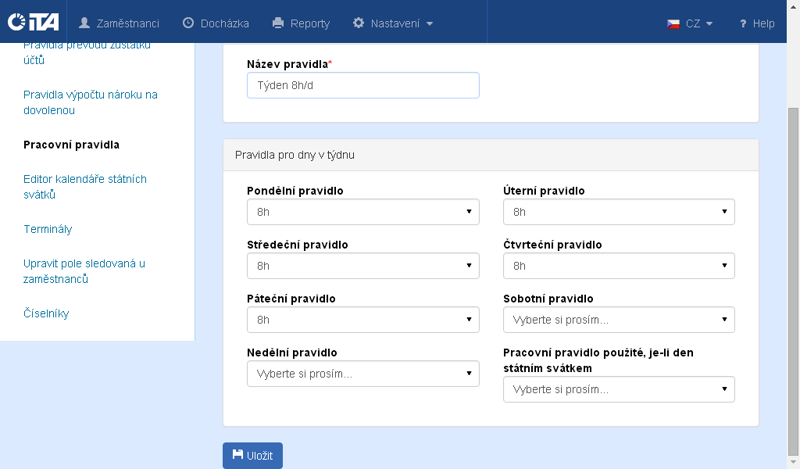Viewport: 800px width, 469px height.
Task: Open the Reporty page via printer icon
Action: pos(278,22)
